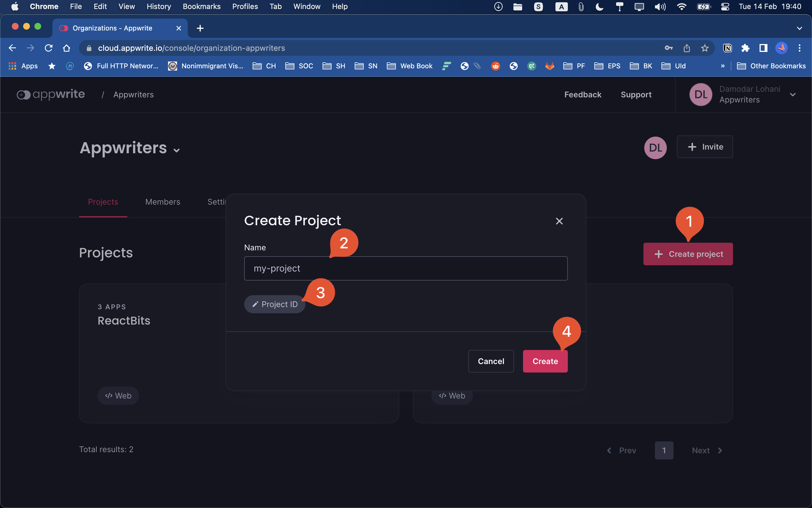Open the CH bookmarks folder

tap(264, 66)
